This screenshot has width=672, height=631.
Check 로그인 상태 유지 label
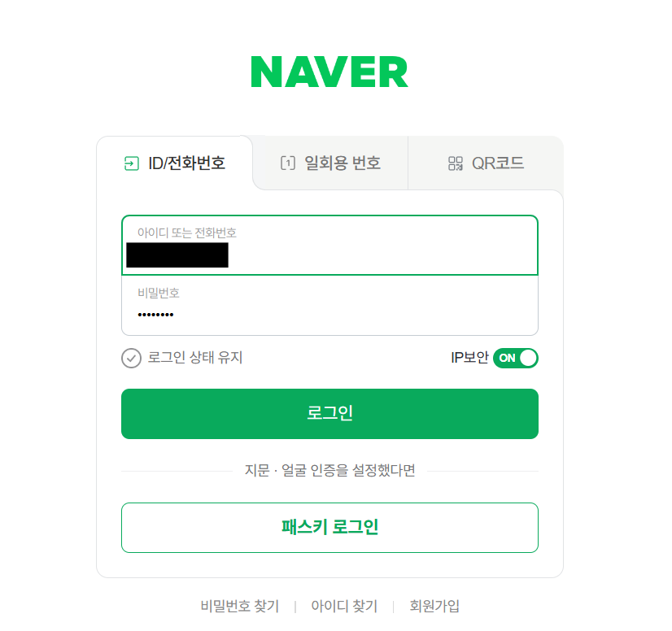tap(195, 357)
